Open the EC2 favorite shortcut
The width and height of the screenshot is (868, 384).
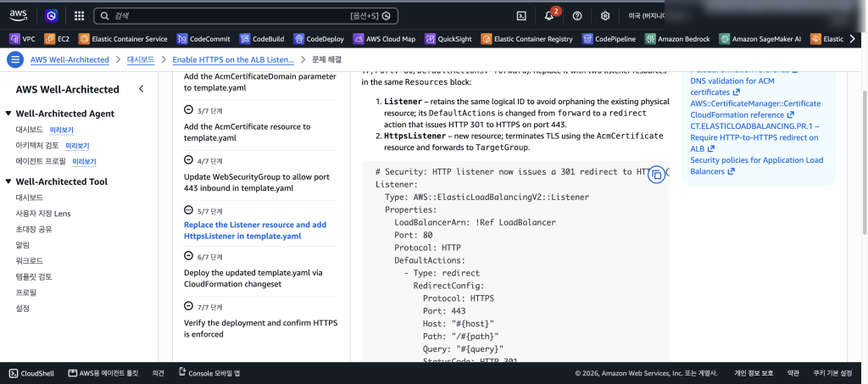pos(57,39)
